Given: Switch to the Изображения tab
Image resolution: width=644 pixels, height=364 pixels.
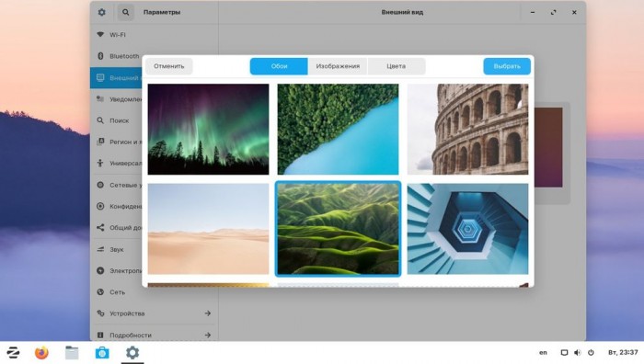Looking at the screenshot, I should tap(338, 66).
